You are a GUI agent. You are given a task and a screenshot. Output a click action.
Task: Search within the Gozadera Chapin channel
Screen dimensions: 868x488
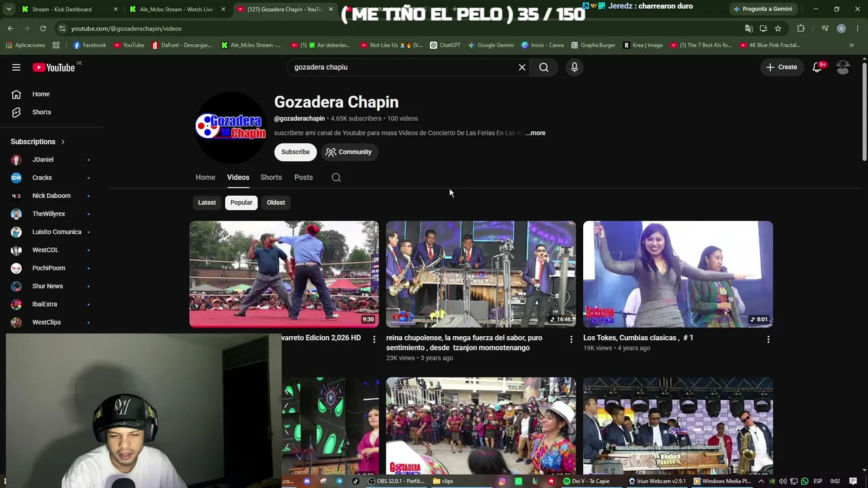point(336,178)
